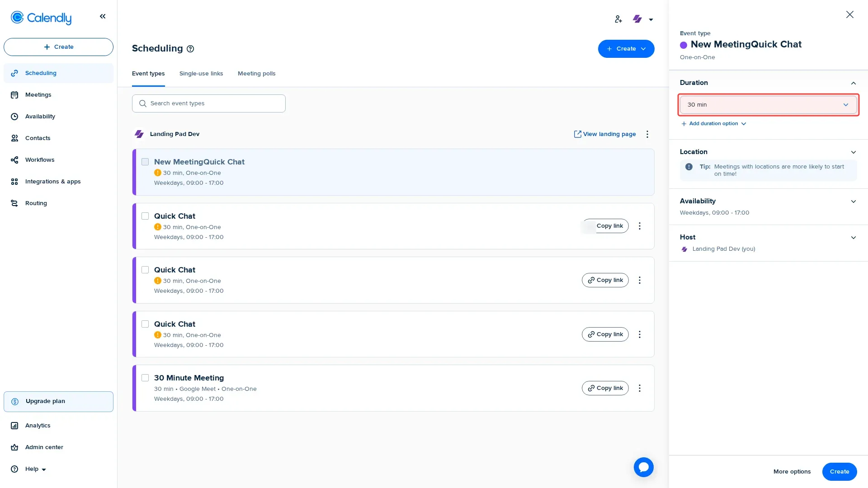868x488 pixels.
Task: Open Integrations & apps
Action: [52, 181]
